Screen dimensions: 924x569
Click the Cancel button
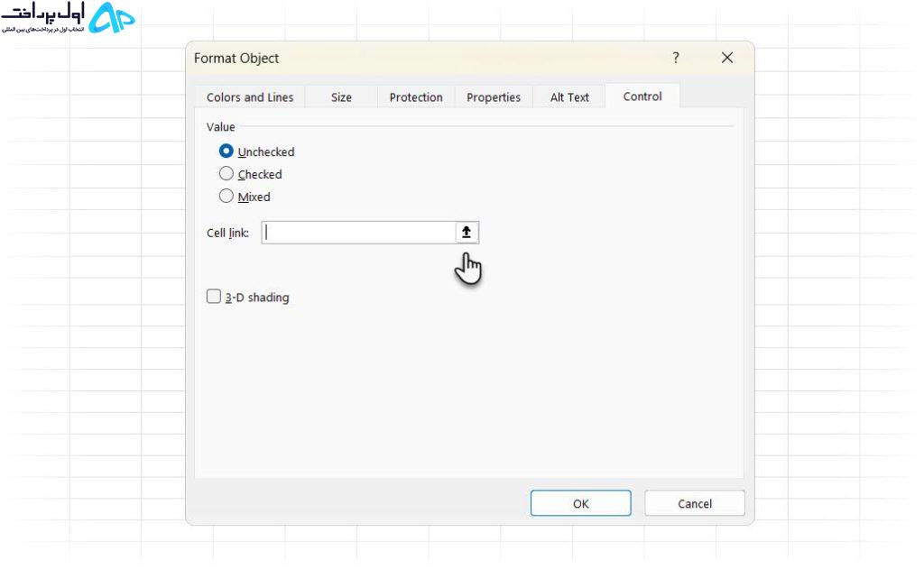695,503
